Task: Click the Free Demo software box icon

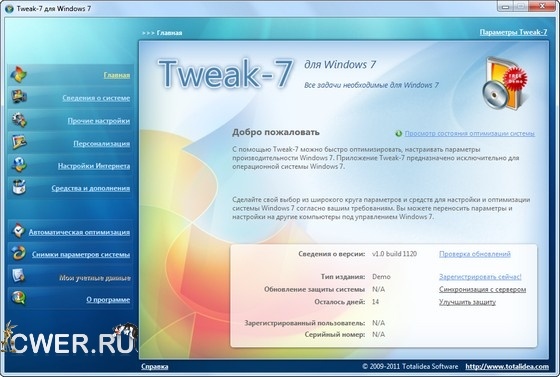Action: pyautogui.click(x=504, y=84)
